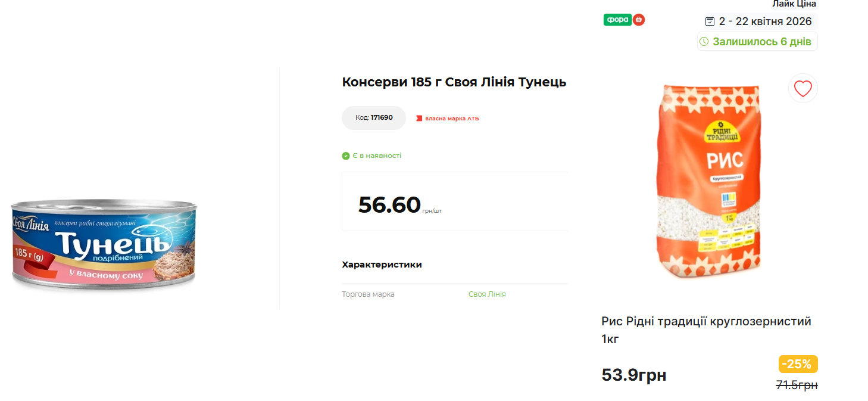The width and height of the screenshot is (868, 401).
Task: Open the Своя Лінія brand link
Action: 487,294
